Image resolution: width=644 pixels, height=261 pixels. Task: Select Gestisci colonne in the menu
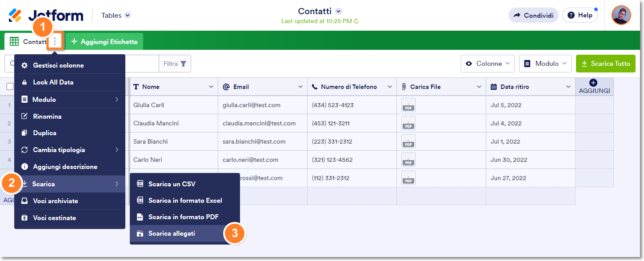[70, 65]
